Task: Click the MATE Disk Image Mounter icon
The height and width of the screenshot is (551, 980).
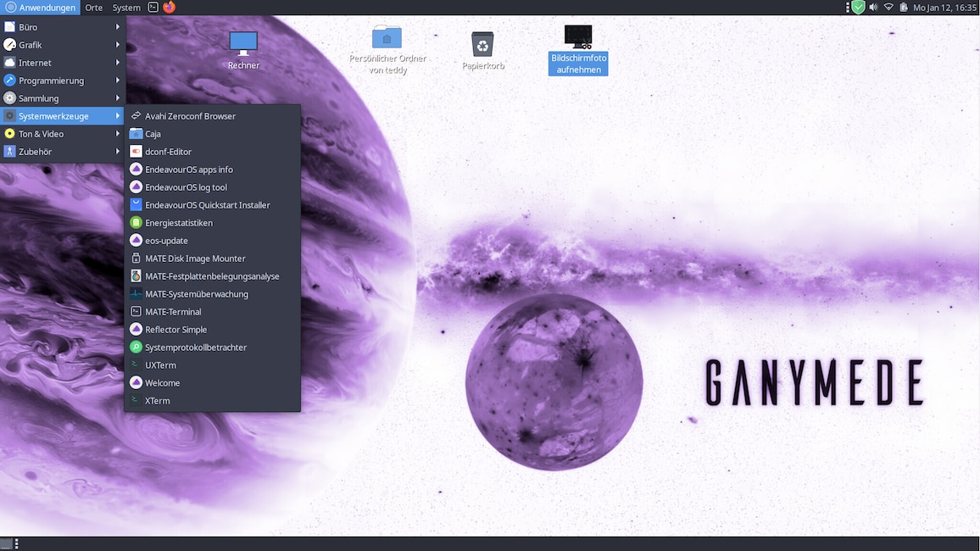Action: click(136, 259)
